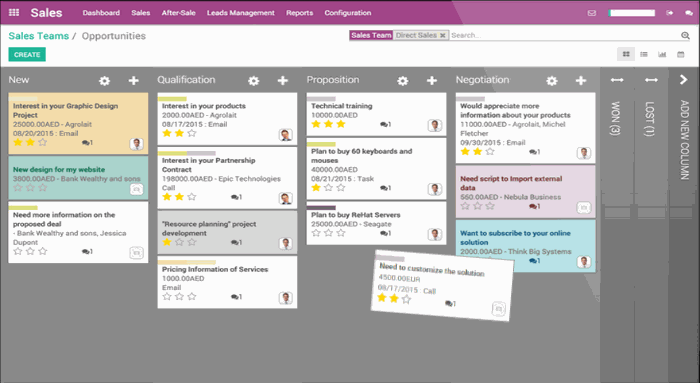Click user name bar in top right
The image size is (700, 383).
click(632, 13)
